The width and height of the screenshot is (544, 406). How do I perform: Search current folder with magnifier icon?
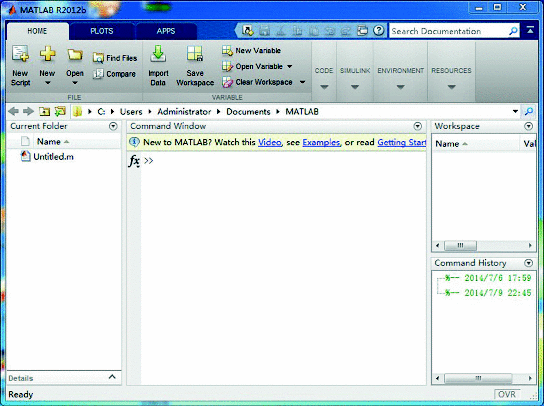coord(529,111)
